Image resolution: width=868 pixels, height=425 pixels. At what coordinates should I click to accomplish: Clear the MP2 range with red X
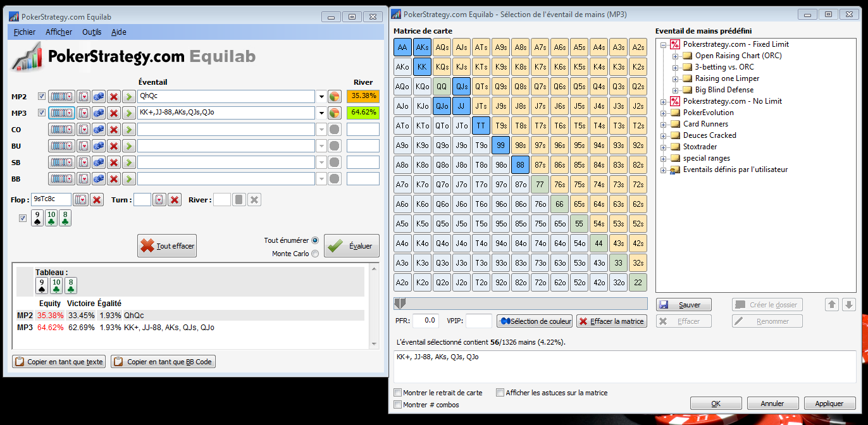click(x=113, y=96)
